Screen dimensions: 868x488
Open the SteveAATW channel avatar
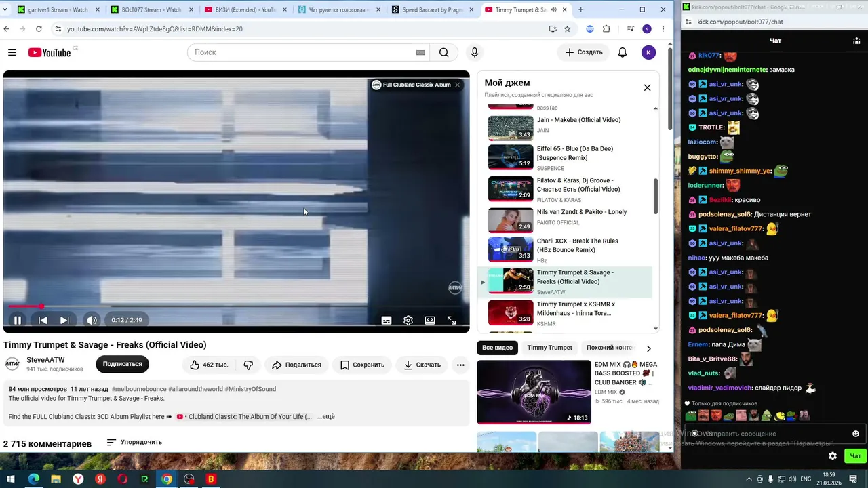pos(12,364)
